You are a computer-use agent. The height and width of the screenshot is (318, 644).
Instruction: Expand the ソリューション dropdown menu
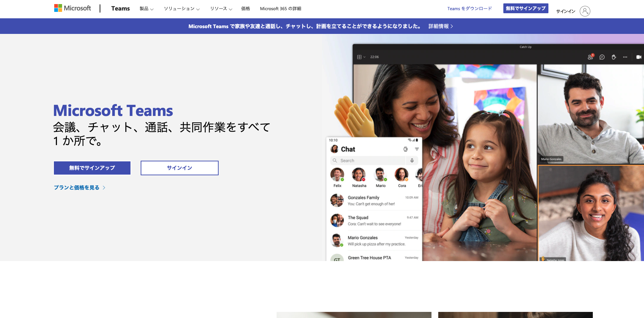coord(182,9)
